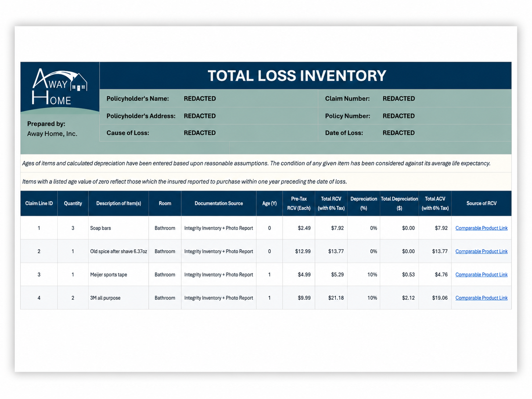Select the Meijer sports tape cell
The height and width of the screenshot is (399, 532).
(x=119, y=274)
